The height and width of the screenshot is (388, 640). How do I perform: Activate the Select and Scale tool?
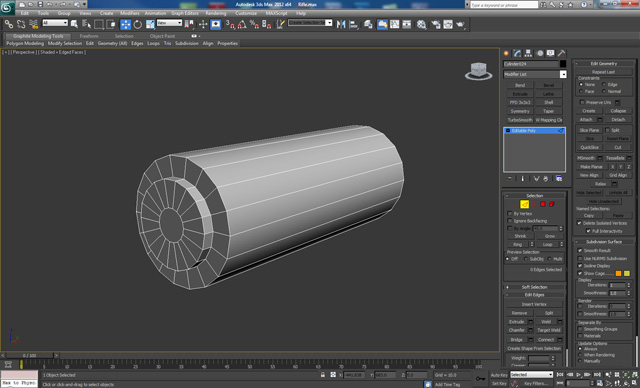pos(150,24)
